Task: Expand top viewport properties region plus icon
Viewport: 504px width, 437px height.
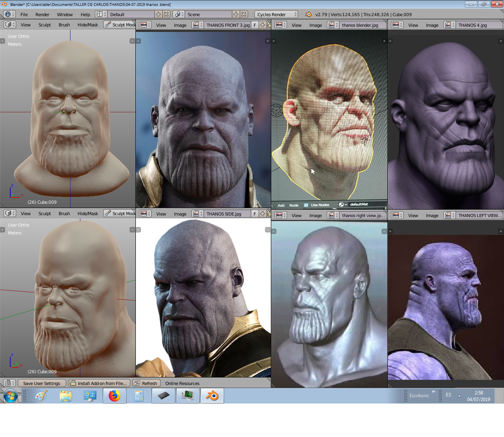Action: [x=132, y=41]
